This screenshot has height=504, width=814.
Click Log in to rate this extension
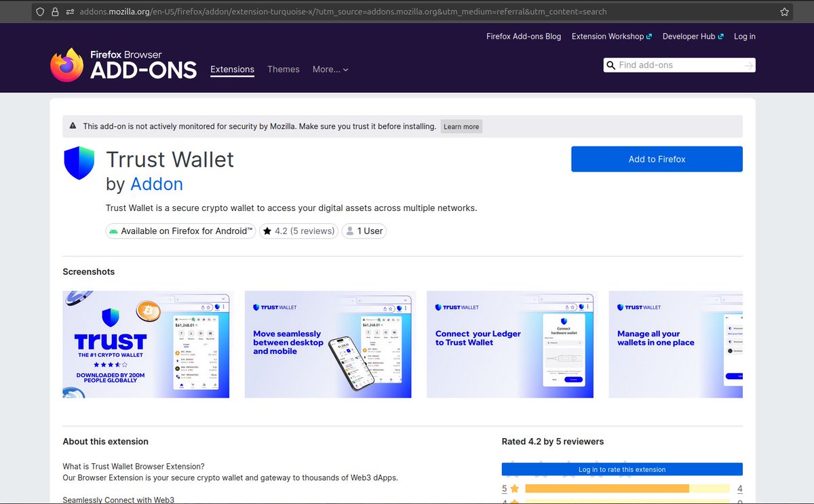pyautogui.click(x=622, y=469)
